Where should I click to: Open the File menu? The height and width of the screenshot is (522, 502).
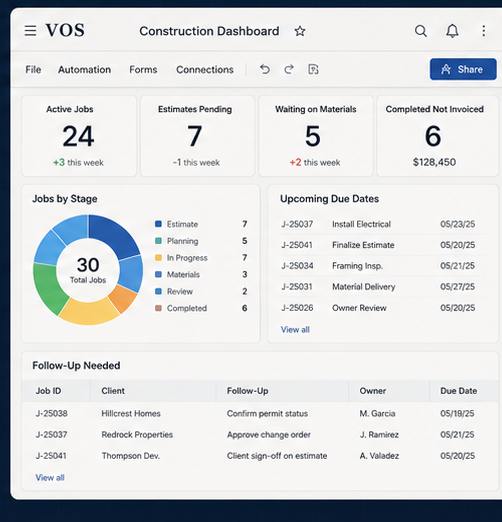click(33, 70)
